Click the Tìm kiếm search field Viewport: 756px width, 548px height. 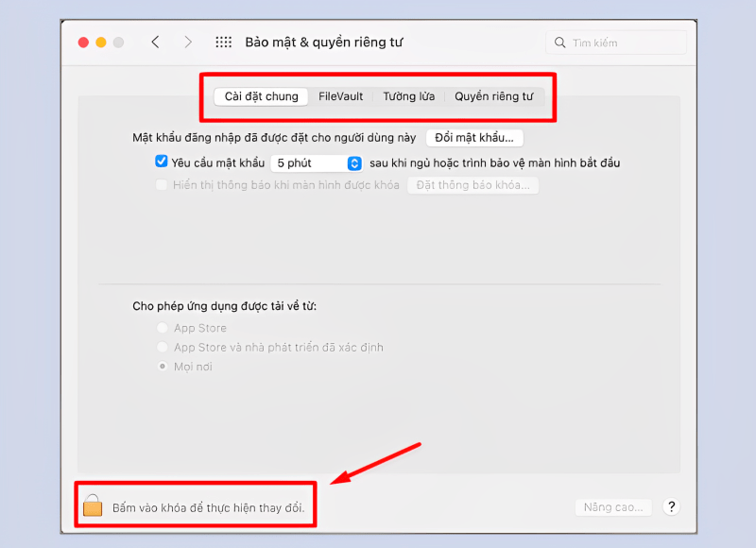pyautogui.click(x=616, y=43)
